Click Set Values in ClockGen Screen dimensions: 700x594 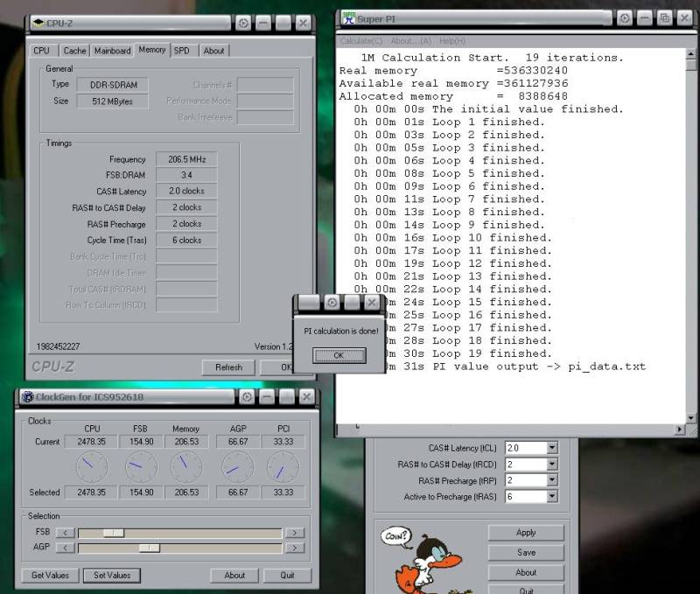[112, 576]
